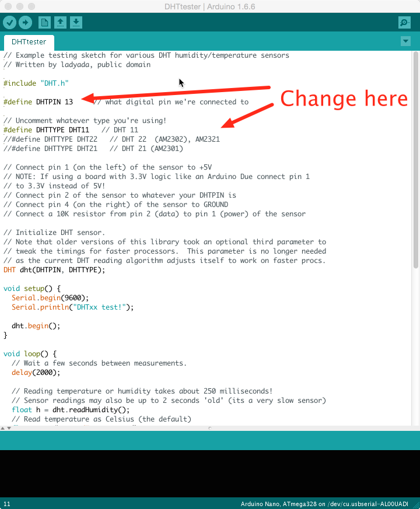Click the Verify checkmark button
Image resolution: width=420 pixels, height=509 pixels.
tap(9, 22)
